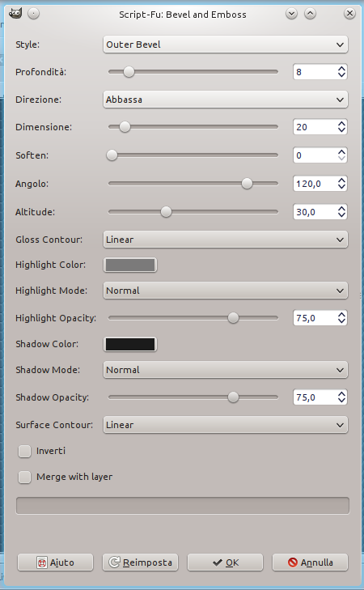
Task: Decrease Shadow Opacity with stepper down arrow
Action: pyautogui.click(x=341, y=401)
